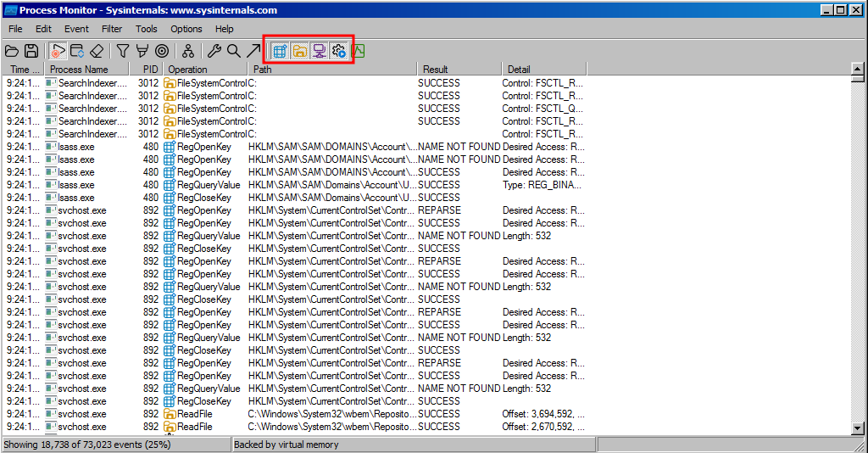Viewport: 868px width, 453px height.
Task: Select the lsass.exe RegCloseKey operation cell
Action: point(204,198)
